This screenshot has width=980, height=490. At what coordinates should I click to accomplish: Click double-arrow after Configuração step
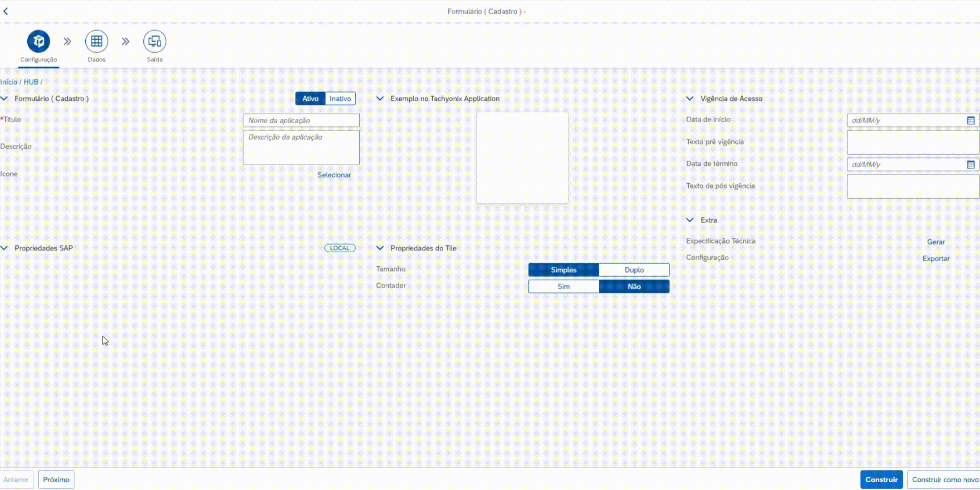click(x=68, y=41)
